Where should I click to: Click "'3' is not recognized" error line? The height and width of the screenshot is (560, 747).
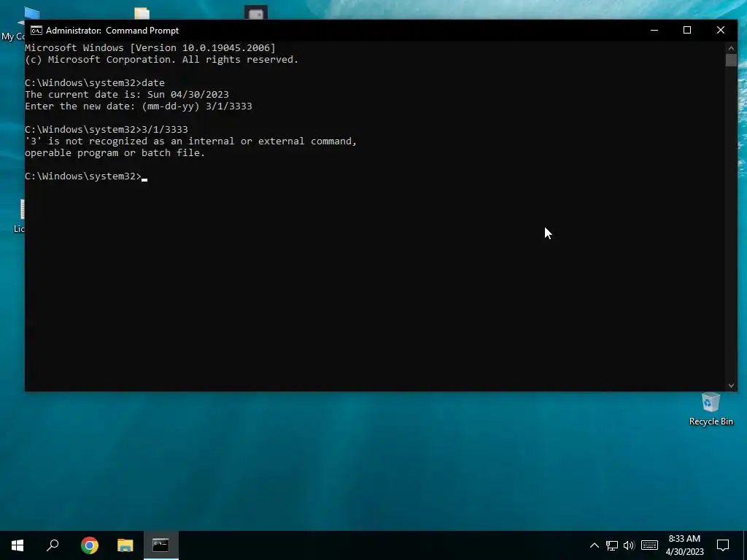[190, 141]
